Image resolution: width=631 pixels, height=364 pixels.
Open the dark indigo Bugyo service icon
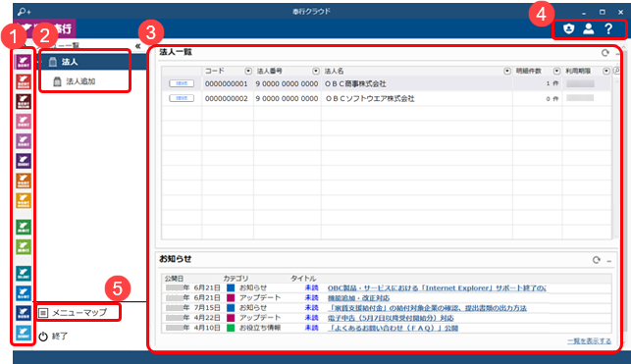click(x=24, y=161)
